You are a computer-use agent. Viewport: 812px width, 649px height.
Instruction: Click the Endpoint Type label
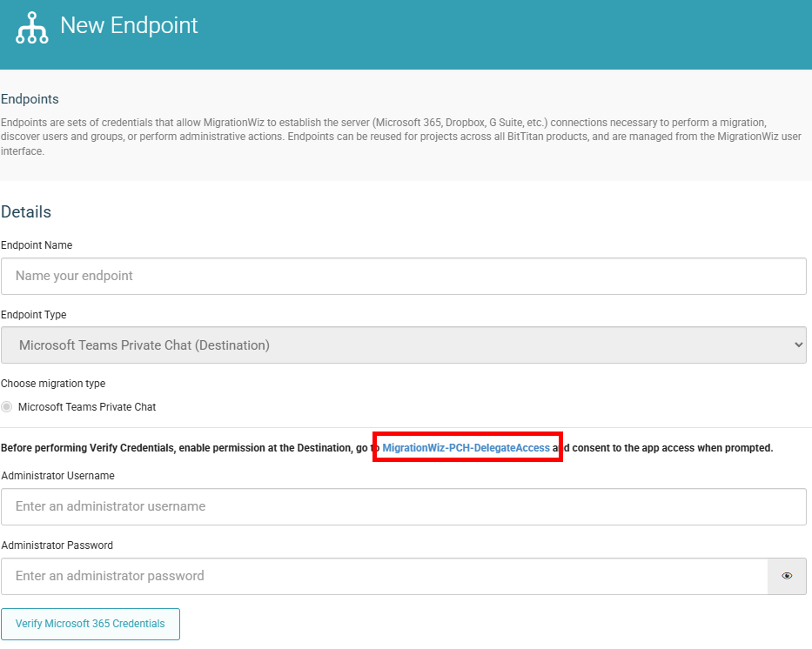(x=34, y=315)
